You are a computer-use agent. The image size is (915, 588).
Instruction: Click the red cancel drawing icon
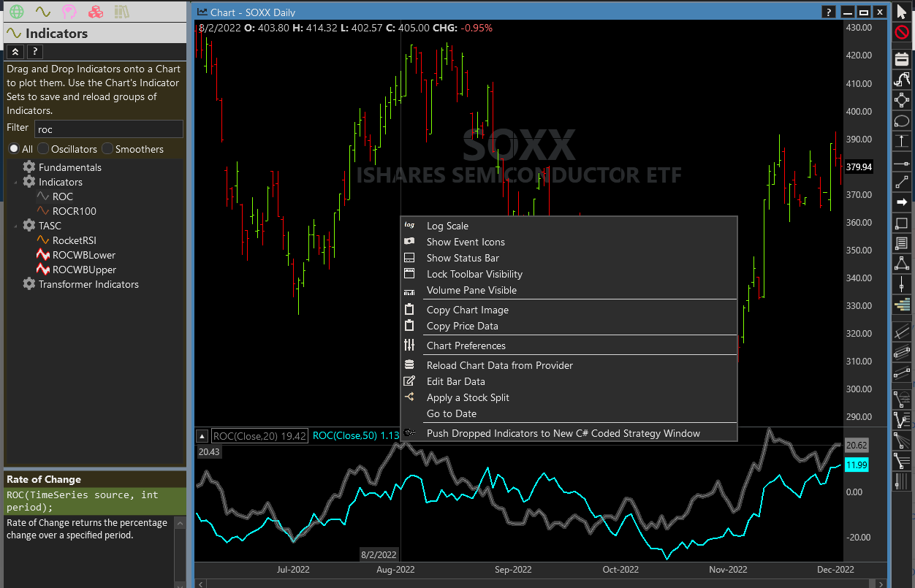(902, 33)
